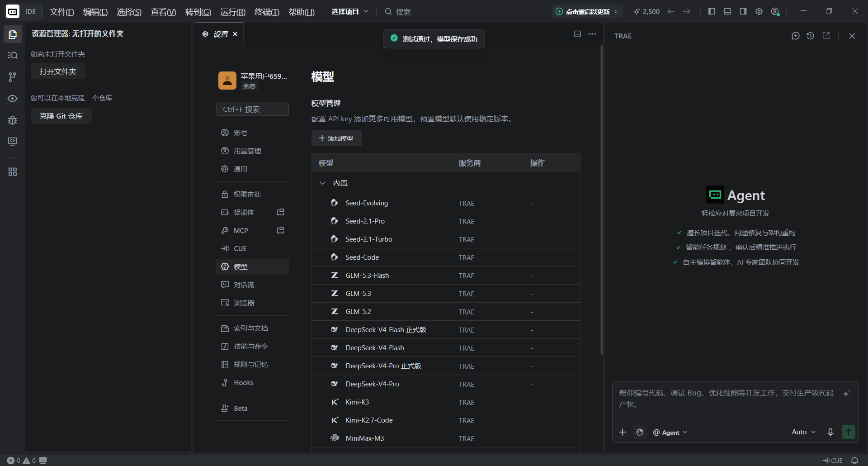The height and width of the screenshot is (466, 868).
Task: Open the settings gear in the title bar
Action: coord(759,11)
